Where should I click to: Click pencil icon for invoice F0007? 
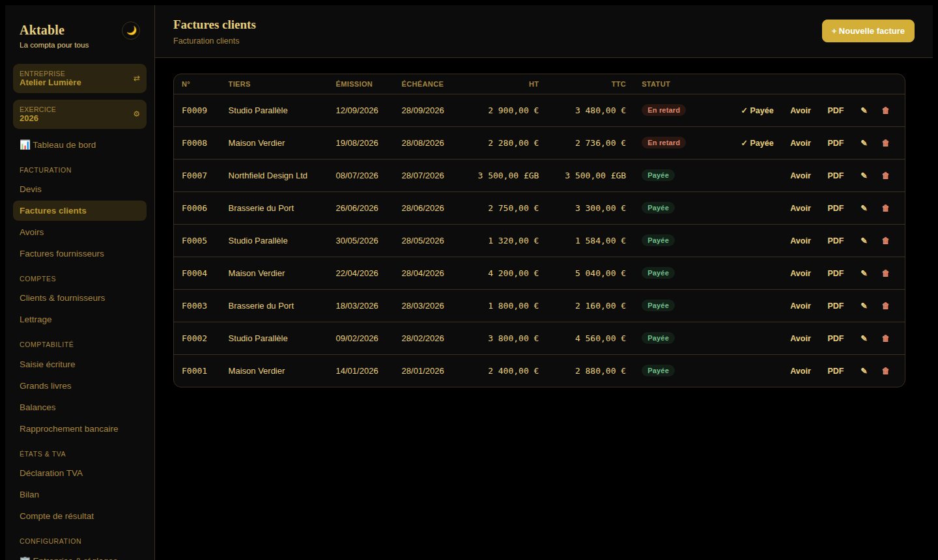(x=864, y=176)
